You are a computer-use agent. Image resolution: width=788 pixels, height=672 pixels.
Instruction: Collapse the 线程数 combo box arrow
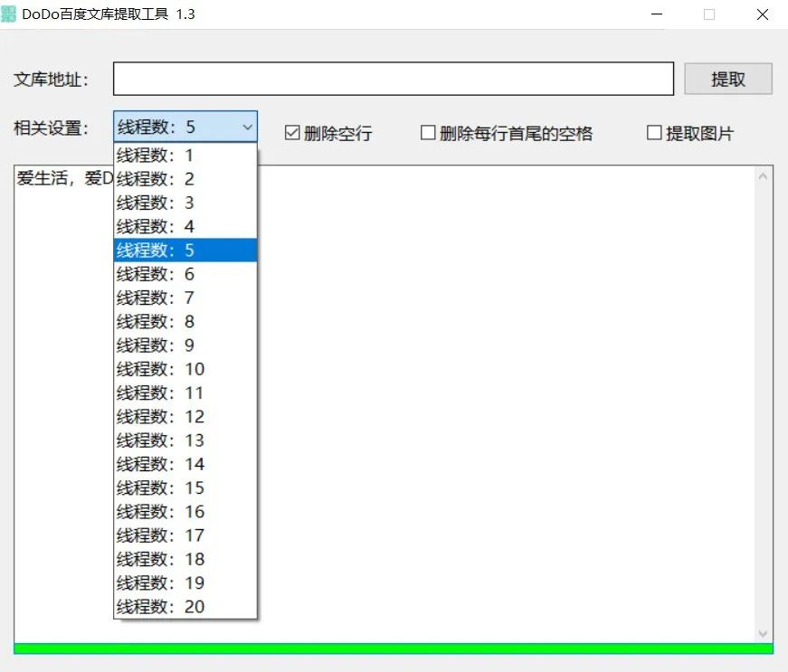coord(247,127)
